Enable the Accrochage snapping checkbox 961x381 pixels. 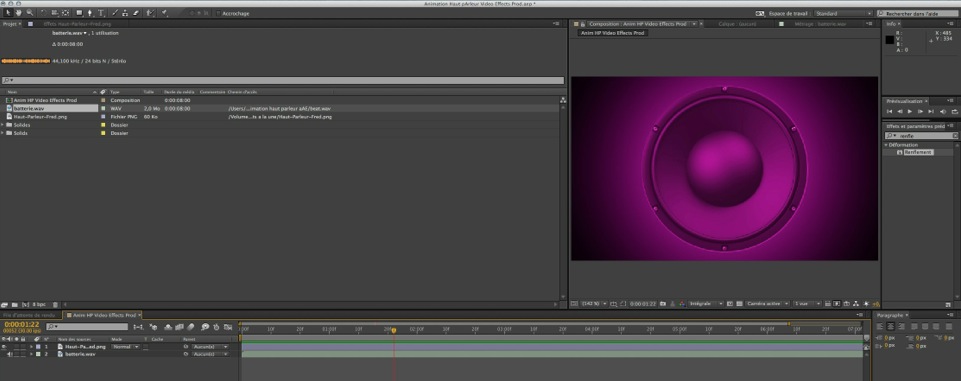218,13
